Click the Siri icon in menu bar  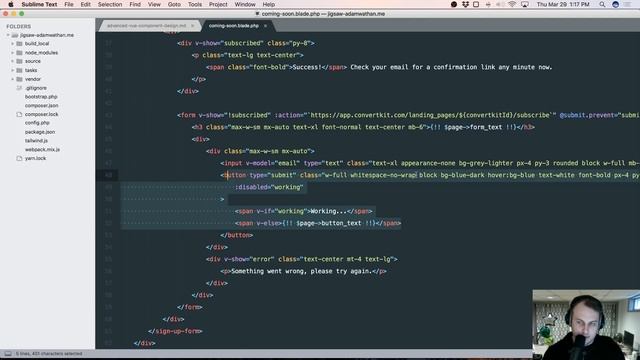pos(616,4)
